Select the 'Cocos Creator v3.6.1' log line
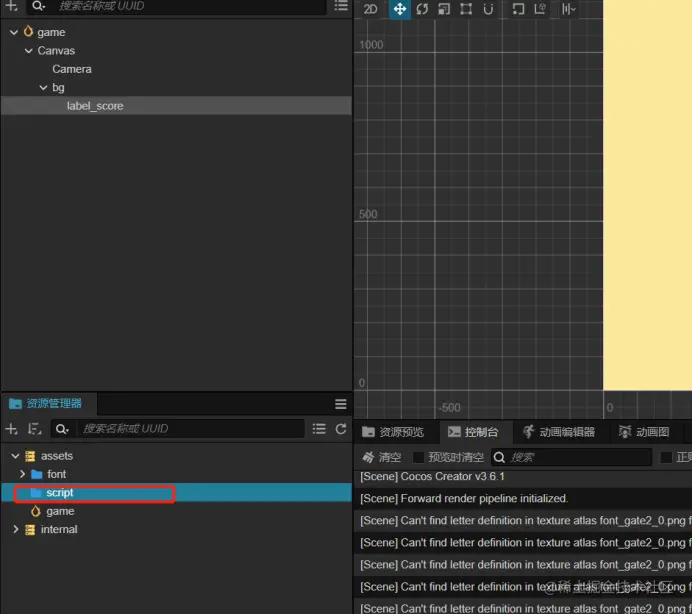 click(x=432, y=477)
